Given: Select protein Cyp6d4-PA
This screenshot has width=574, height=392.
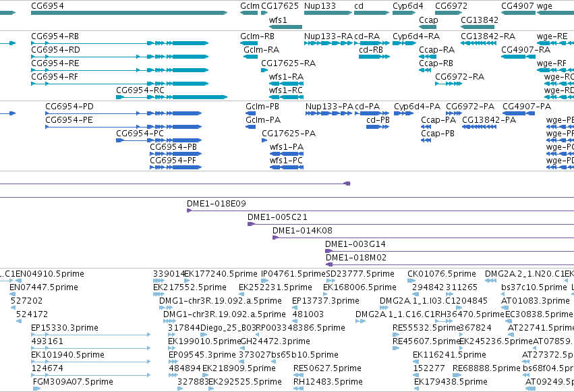Looking at the screenshot, I should [418, 107].
